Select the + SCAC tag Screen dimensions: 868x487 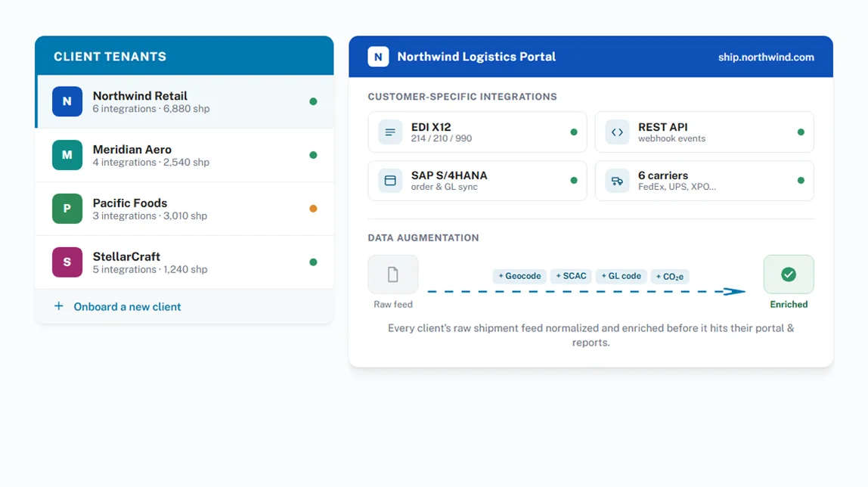coord(571,276)
